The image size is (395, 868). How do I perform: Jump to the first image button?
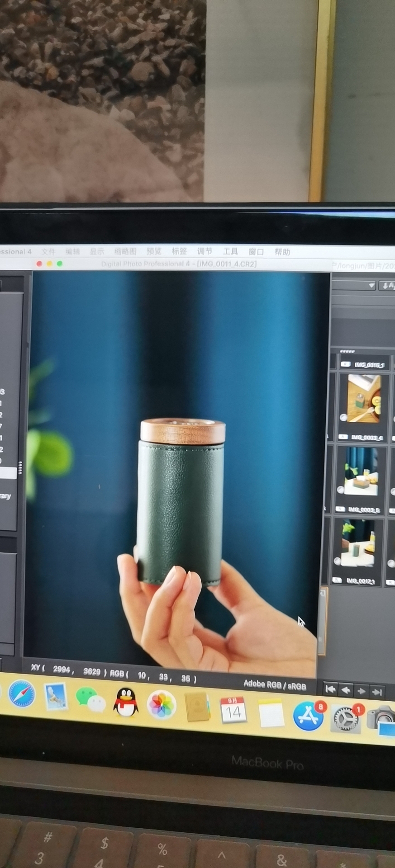[x=330, y=689]
